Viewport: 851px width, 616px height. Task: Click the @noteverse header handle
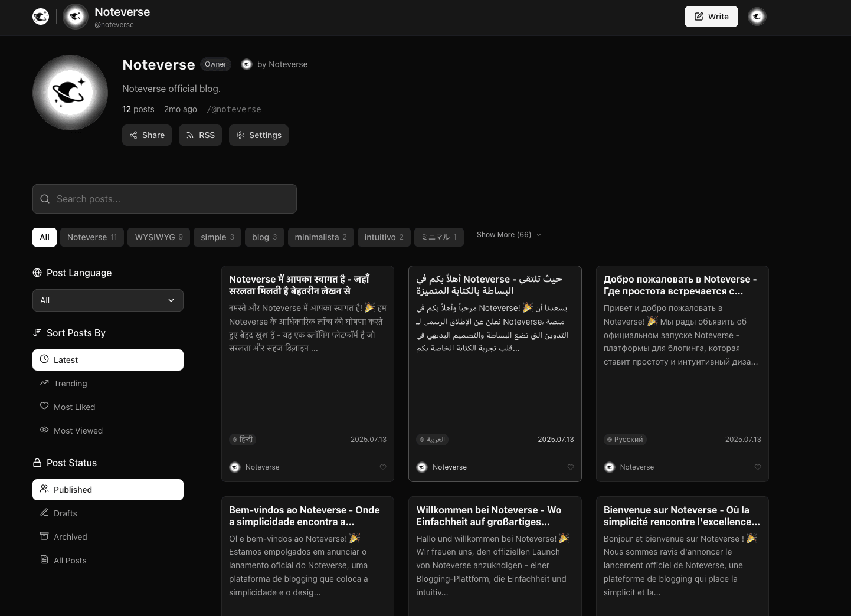pyautogui.click(x=114, y=25)
